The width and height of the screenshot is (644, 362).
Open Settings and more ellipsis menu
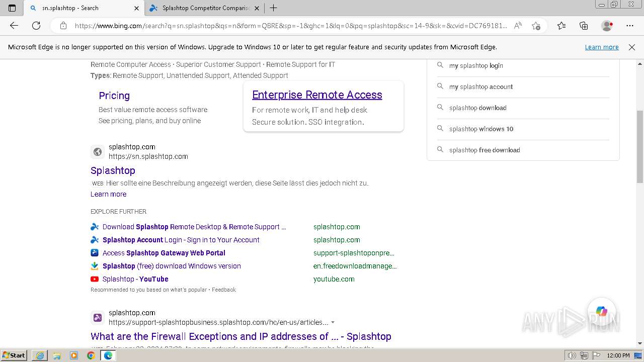pyautogui.click(x=630, y=26)
